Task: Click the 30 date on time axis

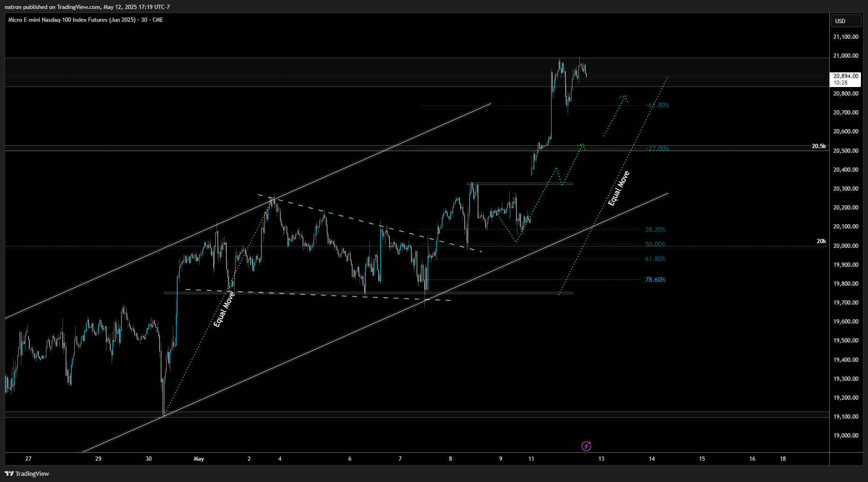Action: [149, 459]
